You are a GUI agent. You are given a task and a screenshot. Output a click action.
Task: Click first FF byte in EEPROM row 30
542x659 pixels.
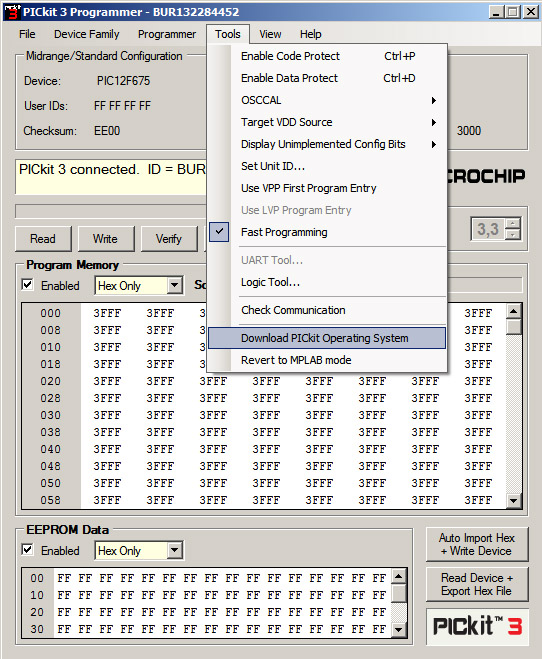click(64, 629)
